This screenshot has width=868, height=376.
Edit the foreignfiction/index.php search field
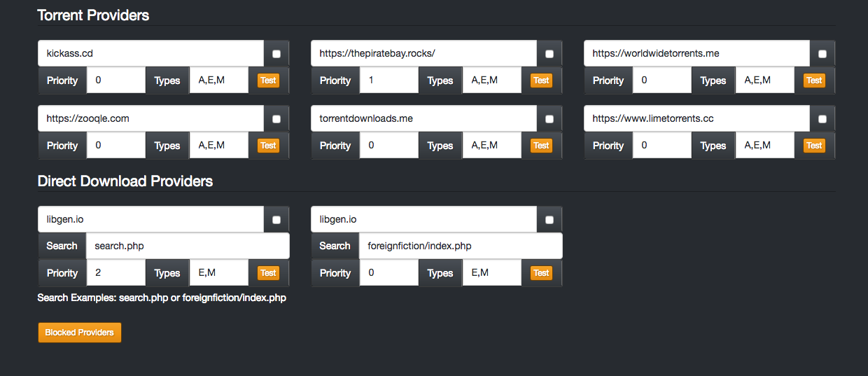[461, 246]
